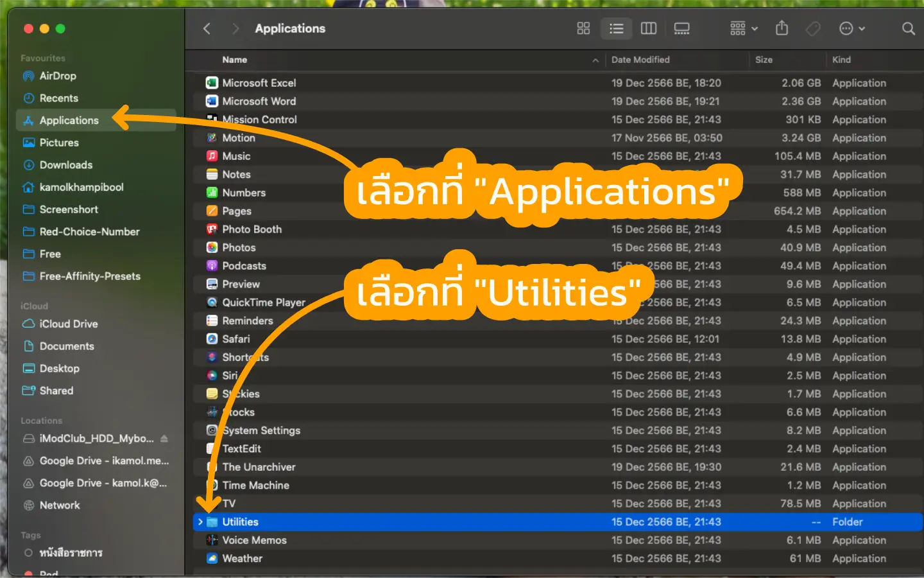Open the Screenshort folder in sidebar

click(96, 209)
